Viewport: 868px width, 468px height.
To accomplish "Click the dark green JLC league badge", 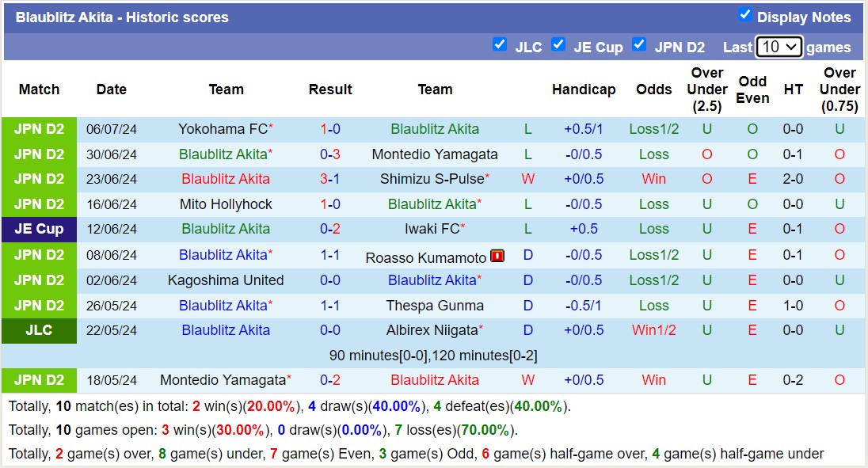I will tap(39, 330).
